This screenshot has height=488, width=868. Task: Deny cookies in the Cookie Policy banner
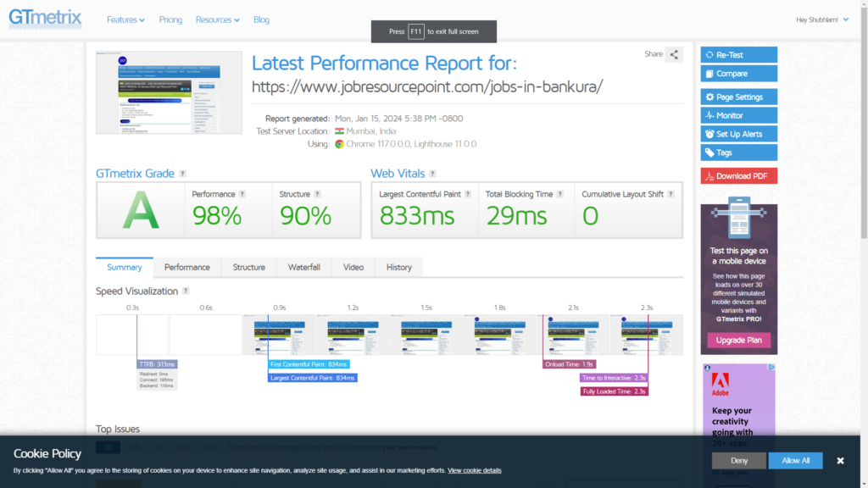tap(739, 460)
